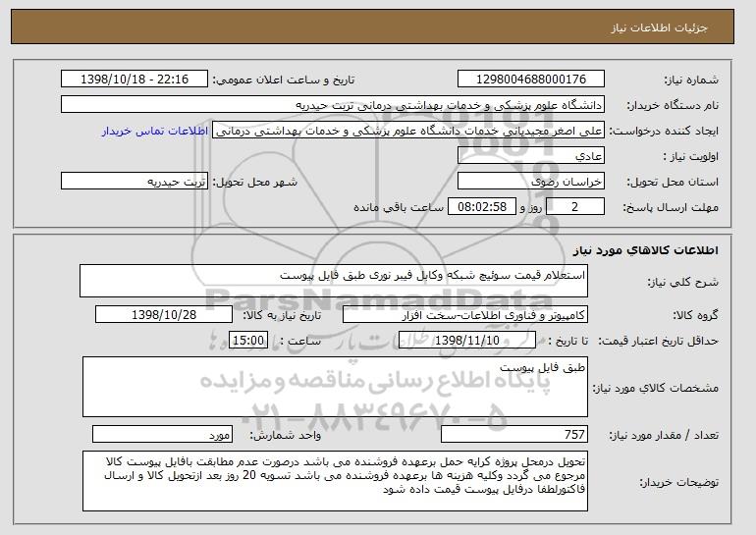Click the request creator field علی اصغر مجیدیانی
Image resolution: width=756 pixels, height=535 pixels.
[x=408, y=131]
